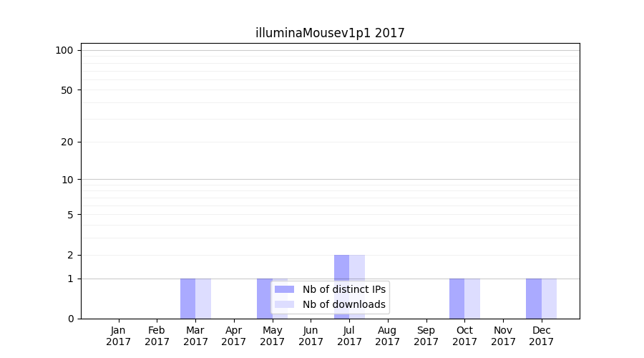Viewport: 644px width, 358px height.
Task: Click the March downloads bar
Action: (203, 299)
